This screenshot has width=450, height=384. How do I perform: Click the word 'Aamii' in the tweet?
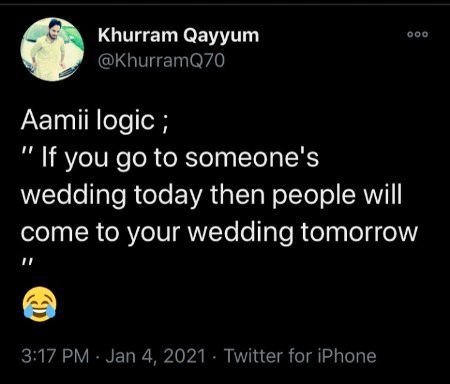pos(55,120)
